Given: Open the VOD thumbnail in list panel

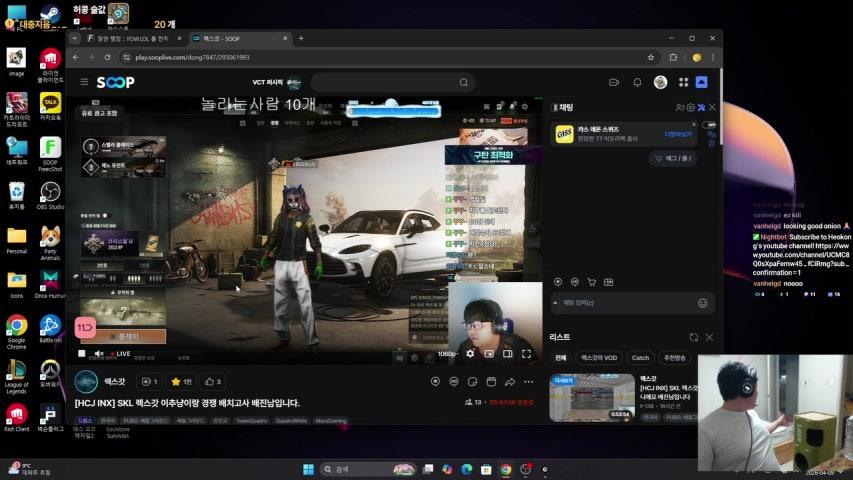Looking at the screenshot, I should (x=592, y=398).
